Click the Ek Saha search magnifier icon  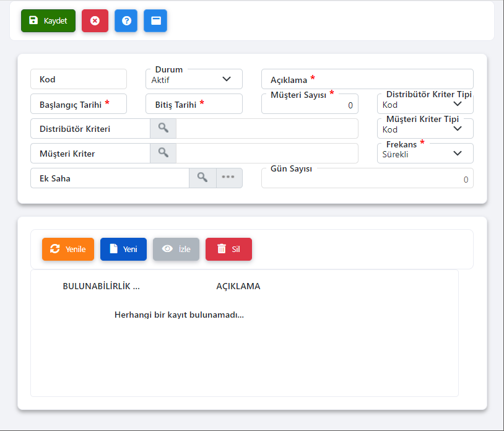click(x=202, y=178)
